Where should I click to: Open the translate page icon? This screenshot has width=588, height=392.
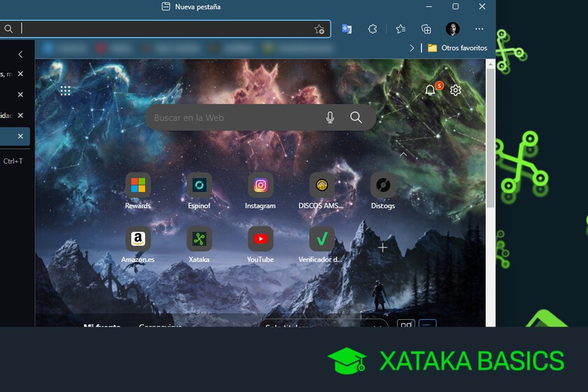click(347, 29)
